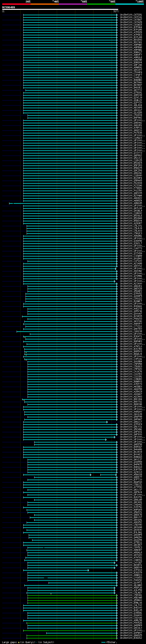146x644 pixels.
Task: Follow the UniRef100_Q9FJA6 link
Action: [131, 65]
